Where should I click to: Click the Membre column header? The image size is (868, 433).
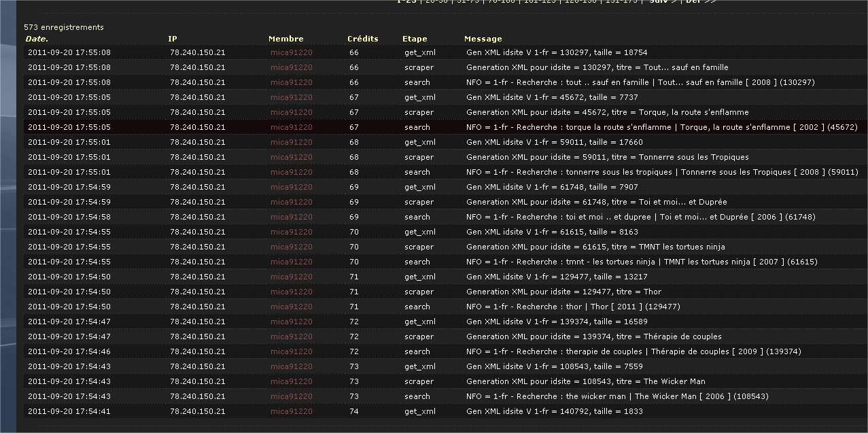pos(286,39)
